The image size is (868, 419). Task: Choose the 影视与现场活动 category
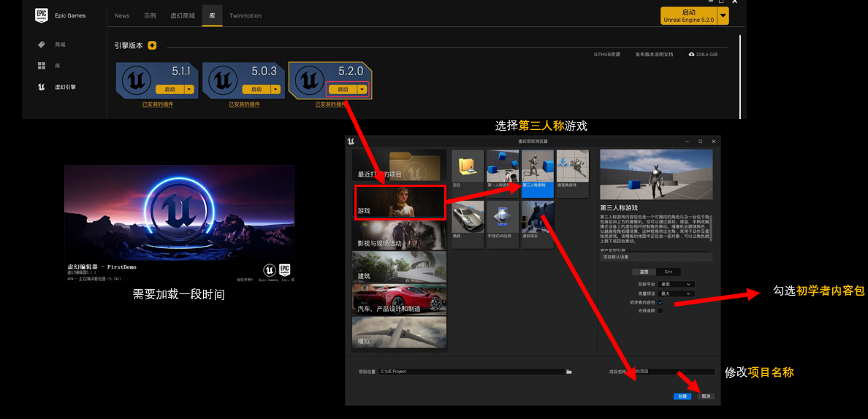point(399,235)
